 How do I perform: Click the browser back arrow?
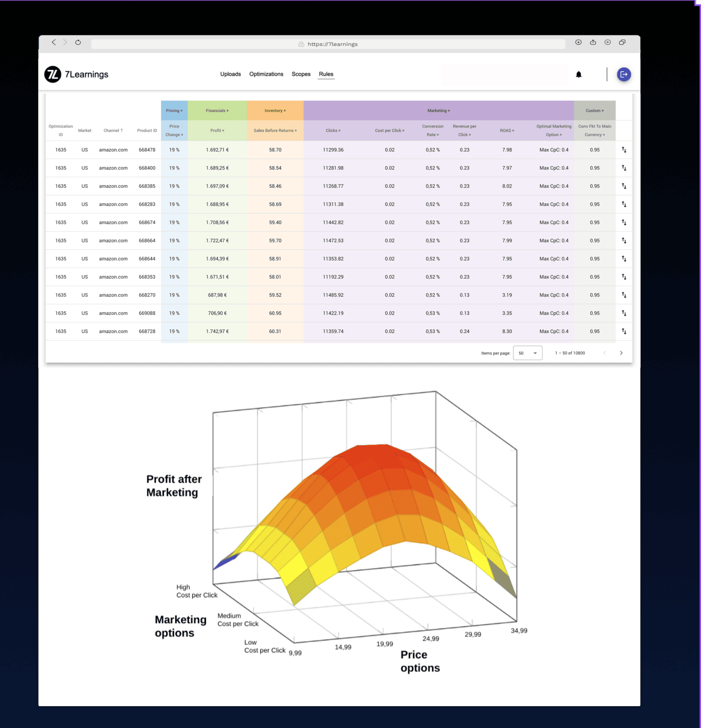coord(54,42)
